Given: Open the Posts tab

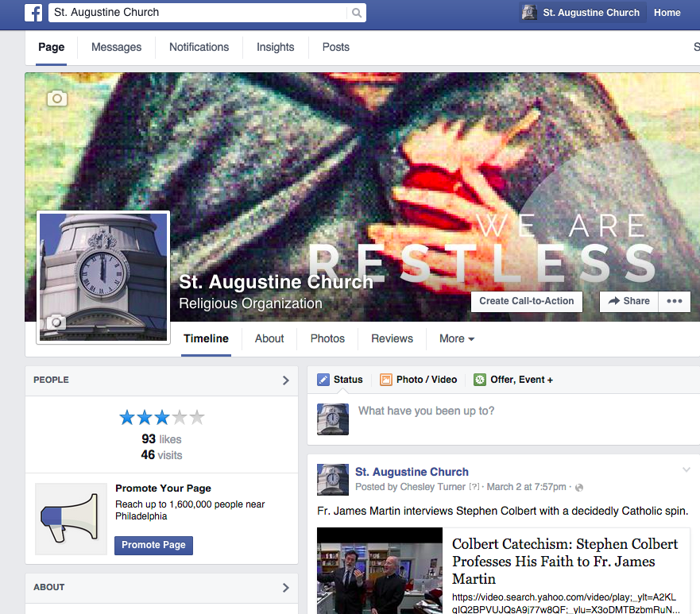Looking at the screenshot, I should pos(336,48).
